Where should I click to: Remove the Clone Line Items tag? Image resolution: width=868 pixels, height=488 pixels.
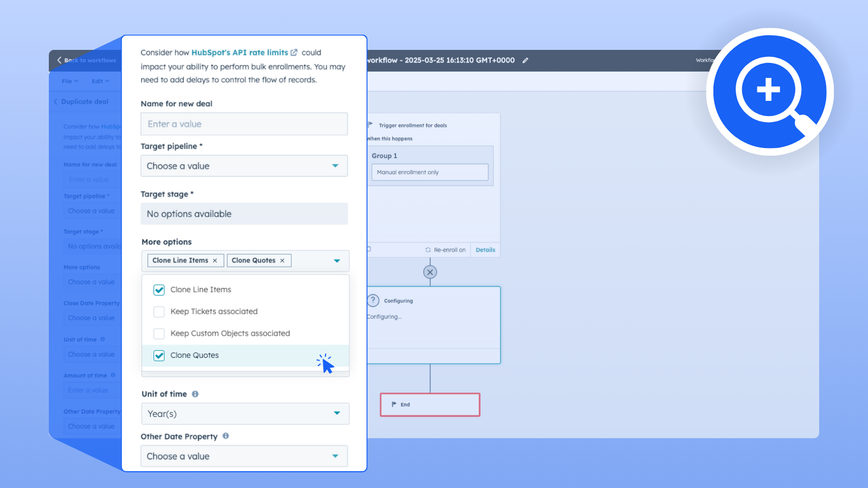[215, 261]
